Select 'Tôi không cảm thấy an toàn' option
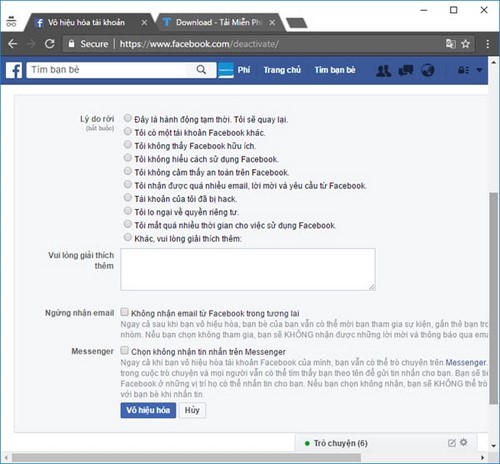The height and width of the screenshot is (464, 500). pyautogui.click(x=128, y=171)
